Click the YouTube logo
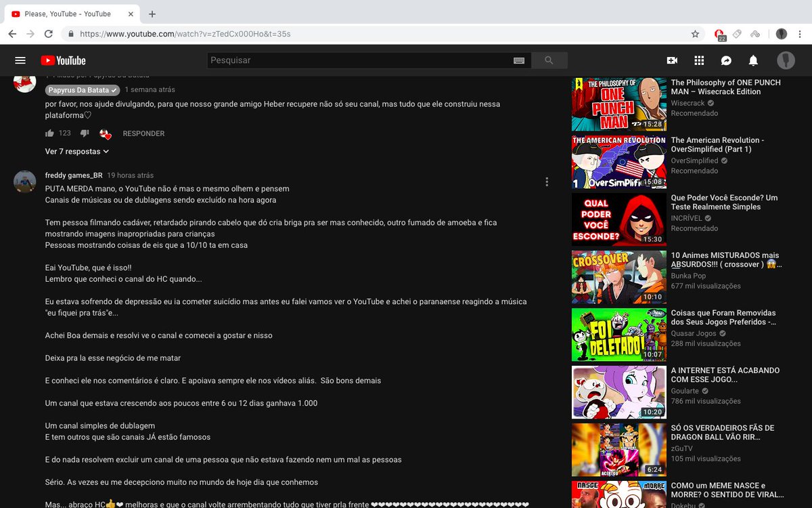The height and width of the screenshot is (508, 812). 63,60
